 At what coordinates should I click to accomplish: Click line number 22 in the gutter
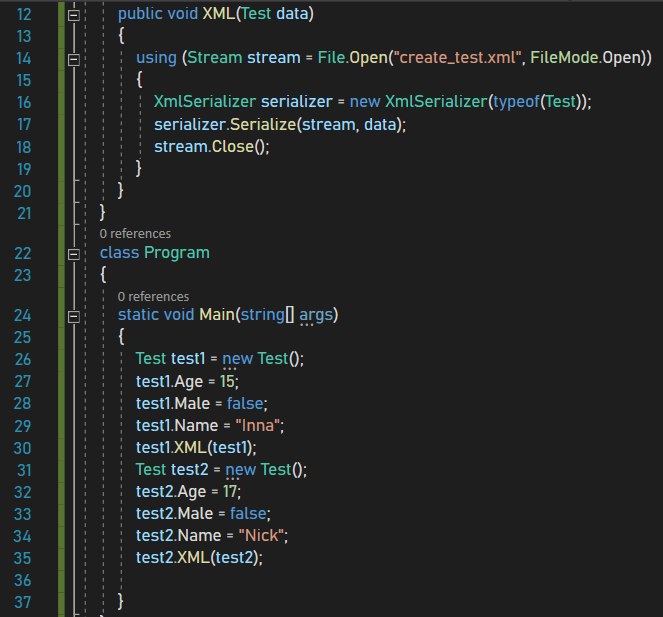click(x=23, y=253)
